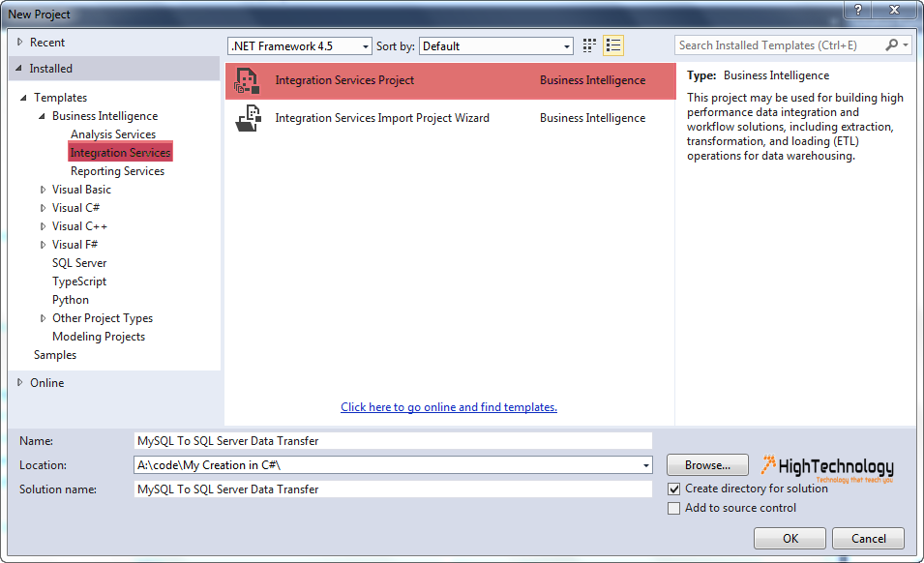Expand the Online section

click(20, 383)
